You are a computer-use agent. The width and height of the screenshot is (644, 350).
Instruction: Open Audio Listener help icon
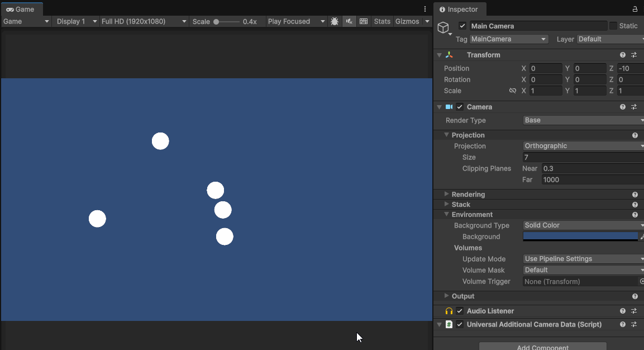tap(623, 311)
